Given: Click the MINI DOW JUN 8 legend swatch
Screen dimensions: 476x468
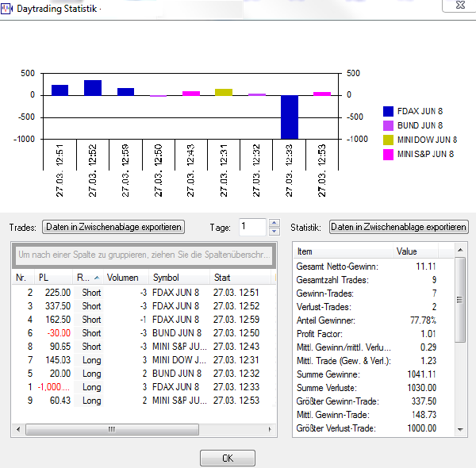Looking at the screenshot, I should coord(388,140).
